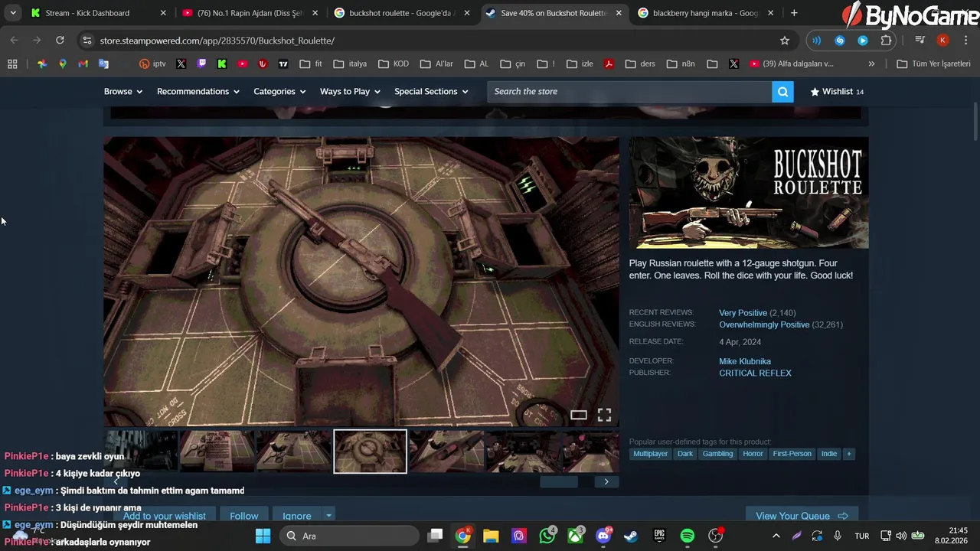Go back to the previous page
This screenshot has width=980, height=551.
[x=14, y=41]
